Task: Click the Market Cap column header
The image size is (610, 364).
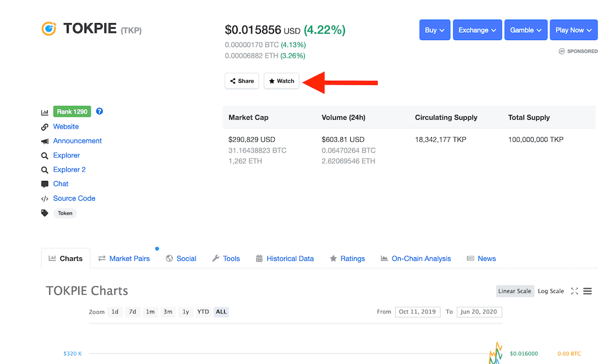Action: pos(248,117)
